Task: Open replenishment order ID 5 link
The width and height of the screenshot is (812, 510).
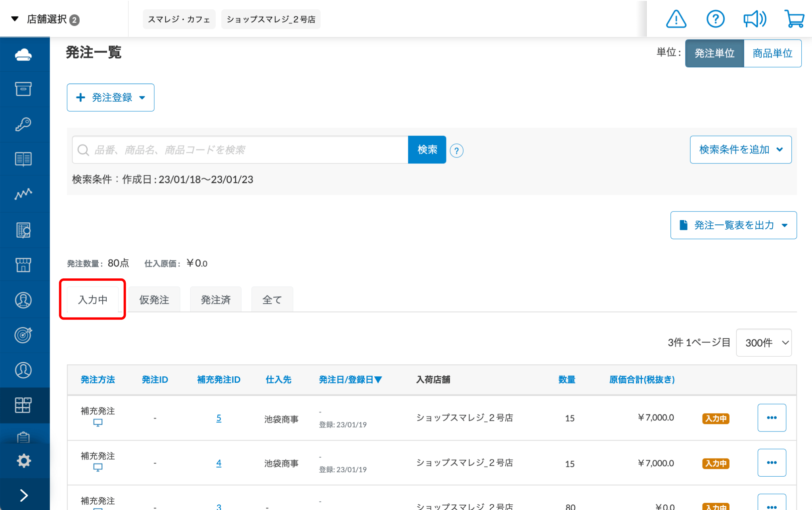Action: click(219, 418)
